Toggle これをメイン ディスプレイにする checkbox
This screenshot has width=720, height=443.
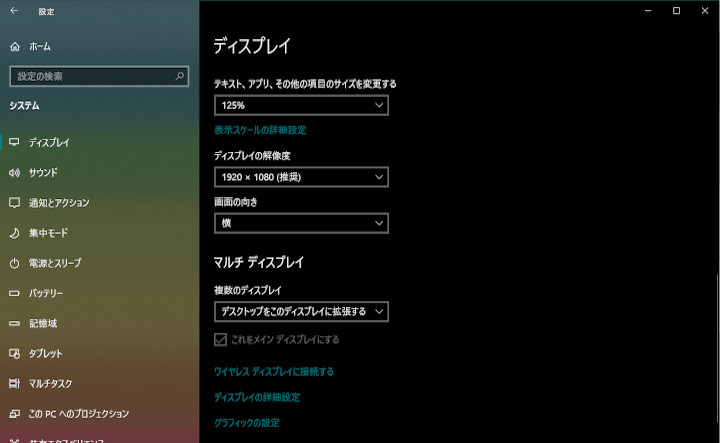click(220, 339)
